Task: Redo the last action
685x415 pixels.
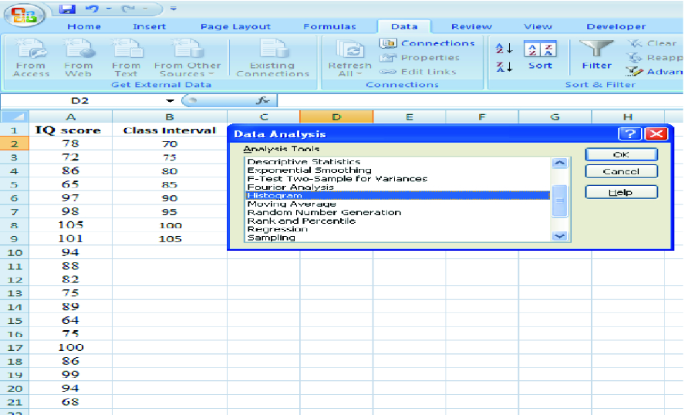Action: [128, 9]
